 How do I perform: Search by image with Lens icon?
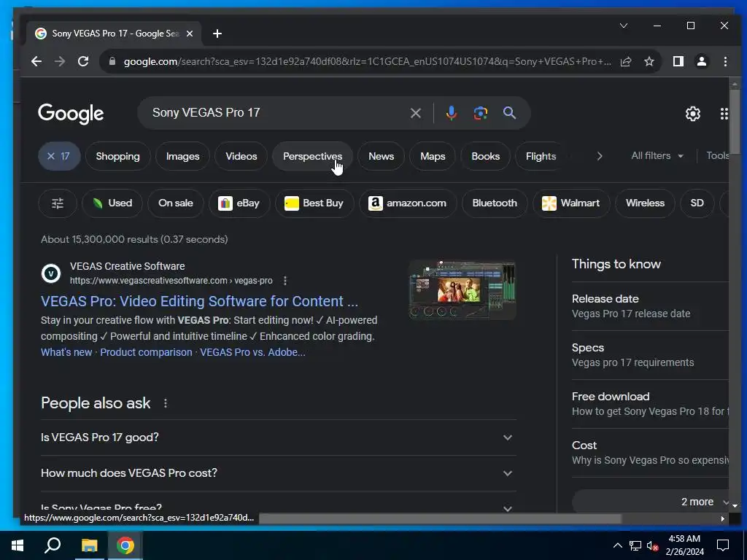coord(480,113)
